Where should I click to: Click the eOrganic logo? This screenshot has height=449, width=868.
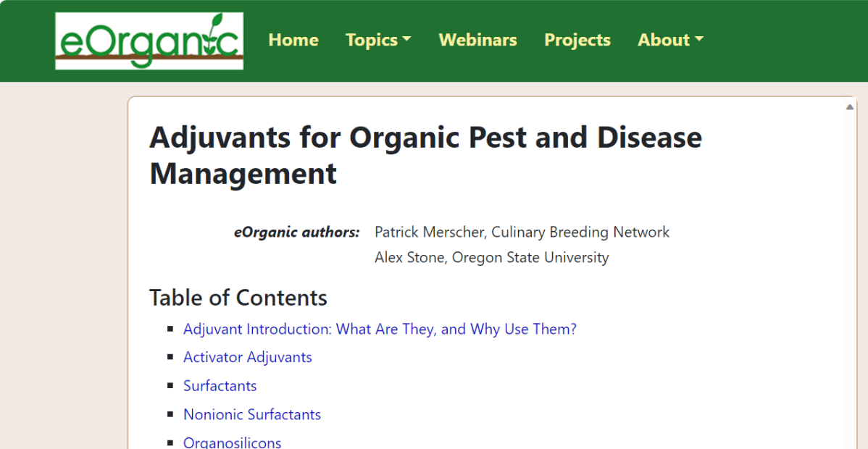pyautogui.click(x=149, y=41)
